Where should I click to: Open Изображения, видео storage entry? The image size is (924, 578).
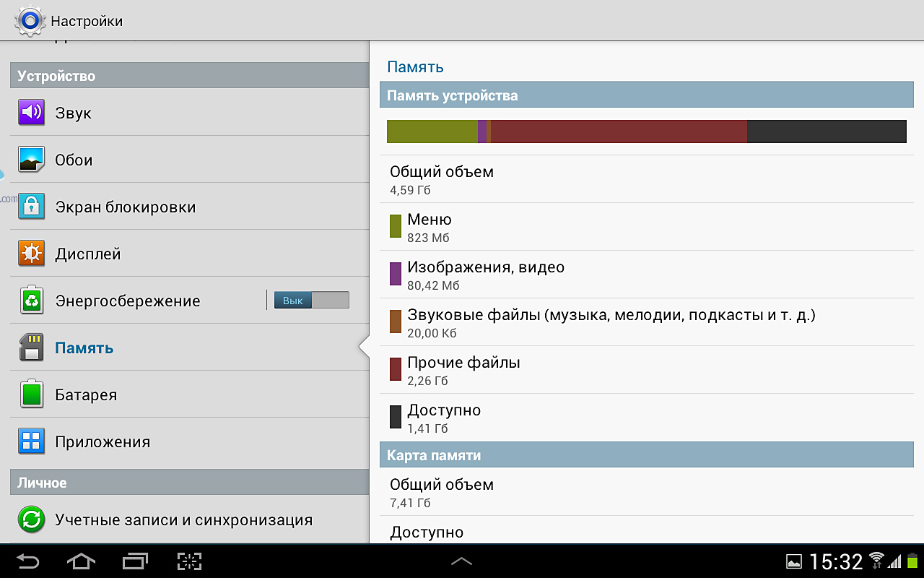tap(485, 275)
